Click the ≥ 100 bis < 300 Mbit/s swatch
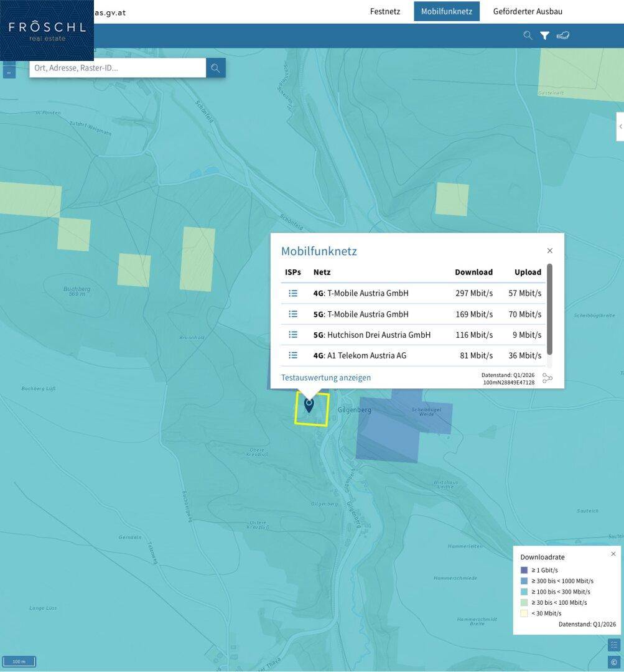The width and height of the screenshot is (624, 672). click(524, 592)
